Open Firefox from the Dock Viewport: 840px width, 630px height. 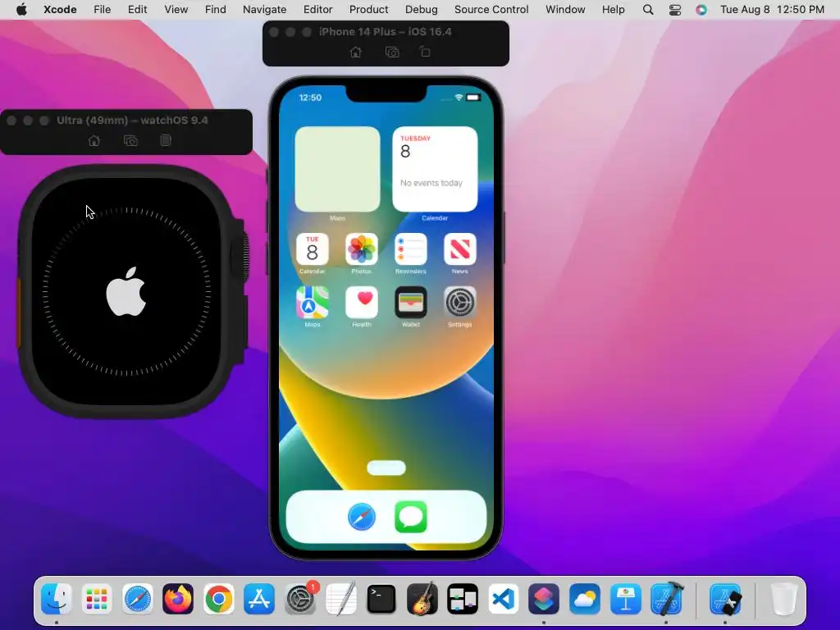[x=178, y=598]
